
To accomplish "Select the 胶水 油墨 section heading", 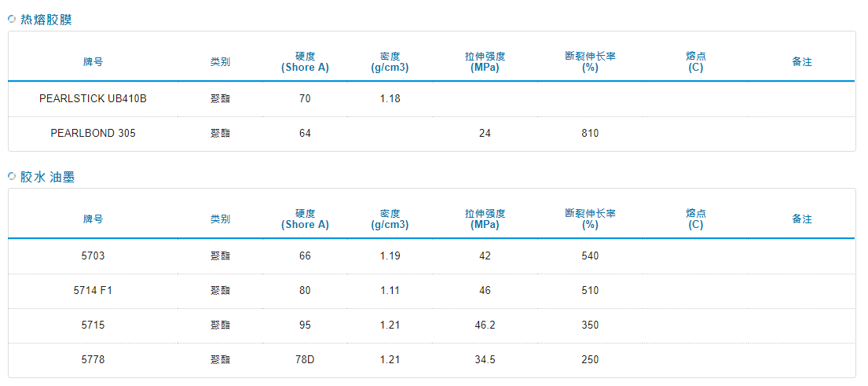I will (47, 177).
